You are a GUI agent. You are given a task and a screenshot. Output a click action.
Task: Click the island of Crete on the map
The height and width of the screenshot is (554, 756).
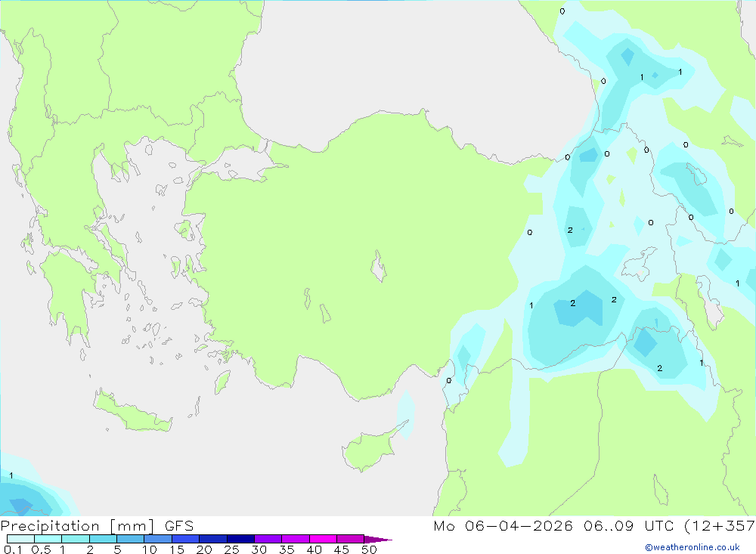pyautogui.click(x=133, y=411)
